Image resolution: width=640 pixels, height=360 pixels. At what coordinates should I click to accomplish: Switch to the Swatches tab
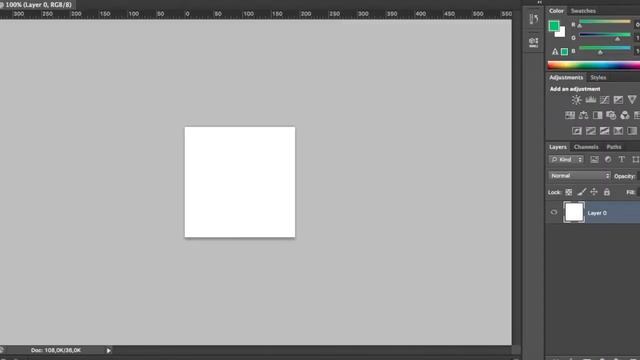[583, 11]
